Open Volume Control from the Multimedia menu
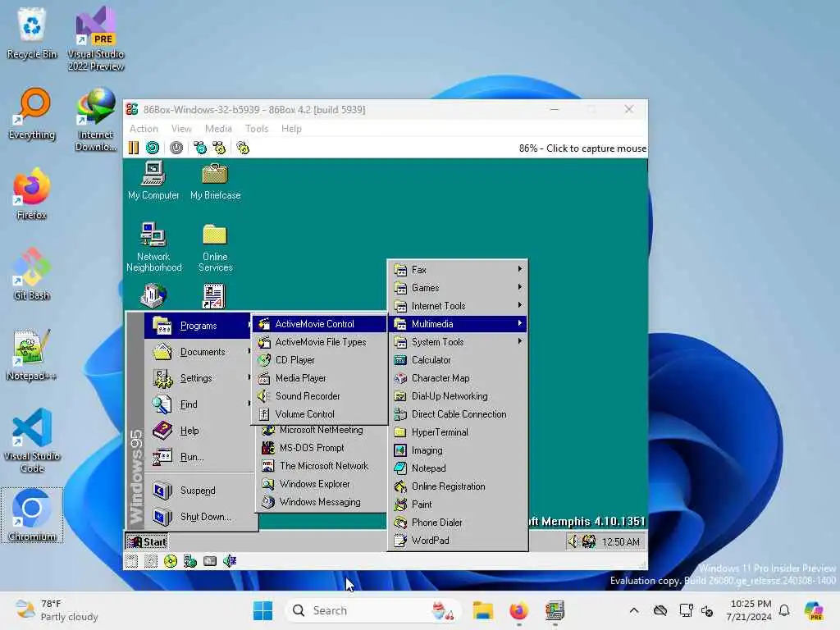Screen dimensions: 840x630 [x=320, y=414]
